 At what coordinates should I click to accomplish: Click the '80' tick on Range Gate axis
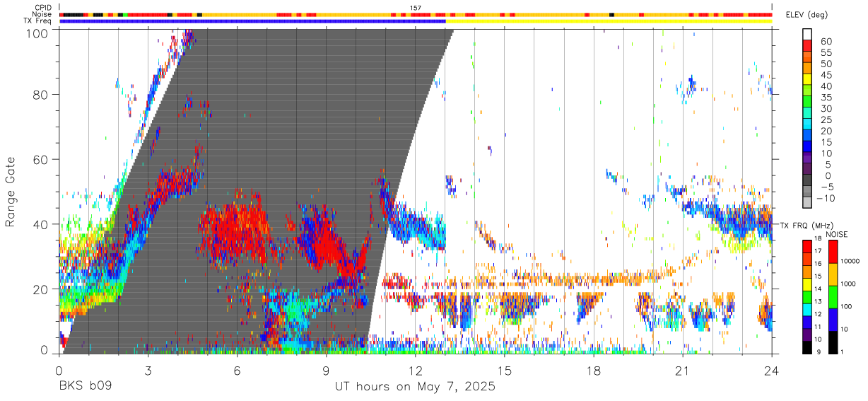pos(41,95)
